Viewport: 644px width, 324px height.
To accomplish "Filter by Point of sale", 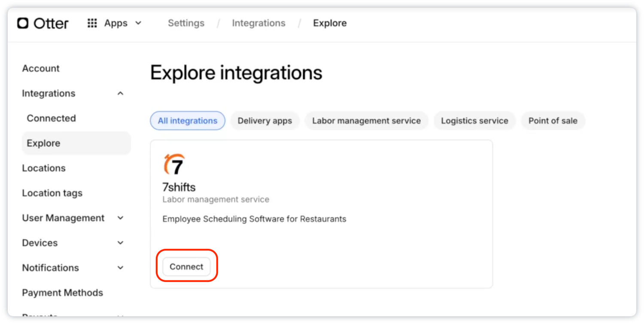I will coord(553,121).
